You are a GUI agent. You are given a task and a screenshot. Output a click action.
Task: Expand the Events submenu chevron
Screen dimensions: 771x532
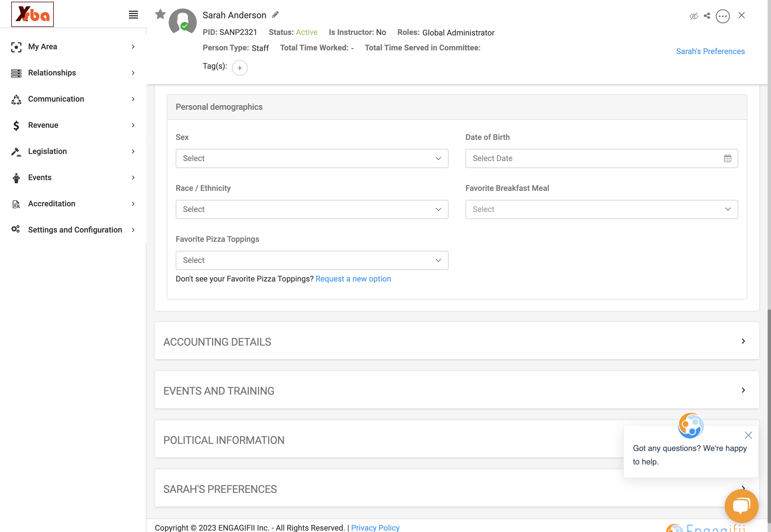(x=133, y=178)
